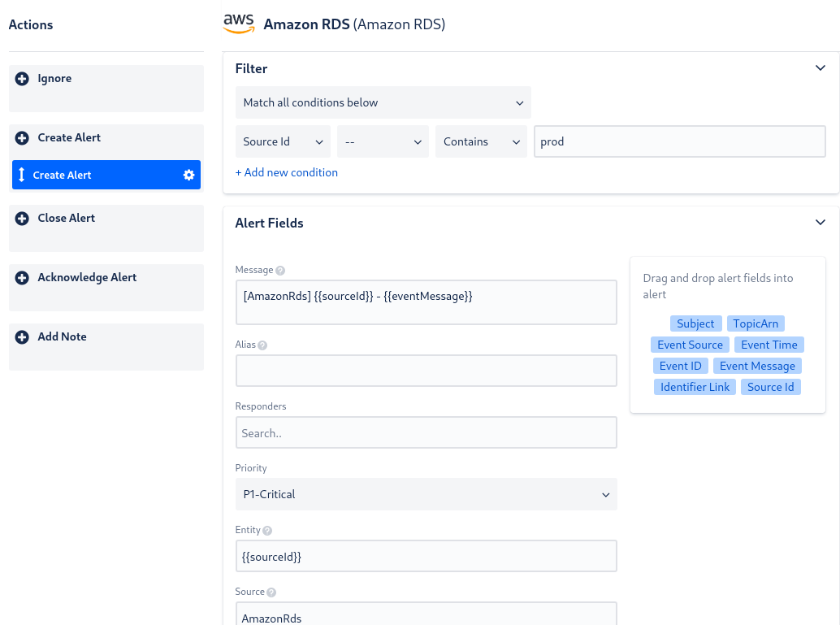
Task: Click the help icon next to Message
Action: click(280, 271)
